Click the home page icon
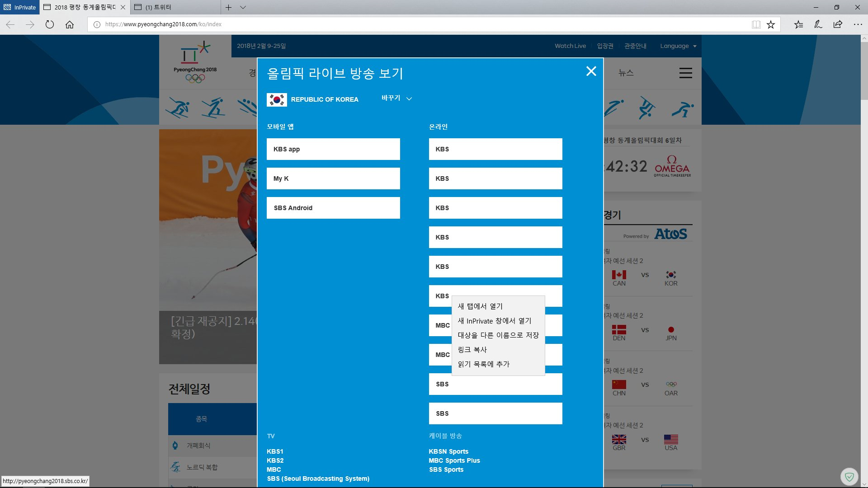 click(x=70, y=24)
